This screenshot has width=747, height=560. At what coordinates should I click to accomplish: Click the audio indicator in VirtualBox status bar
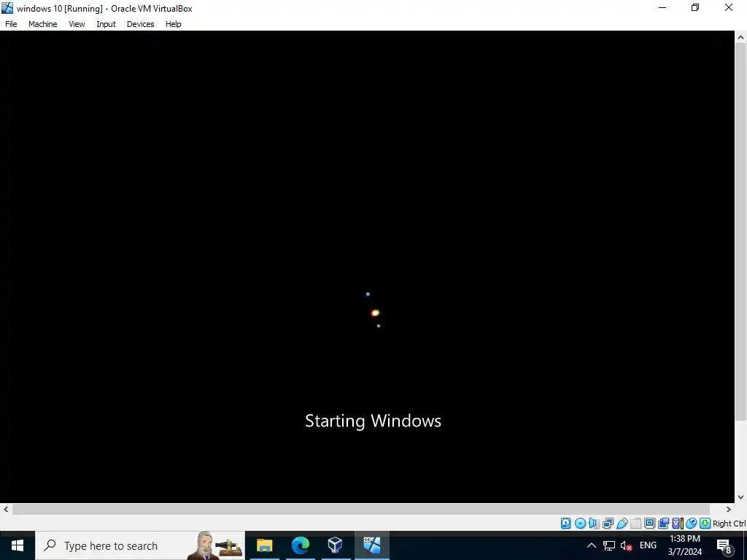[594, 524]
